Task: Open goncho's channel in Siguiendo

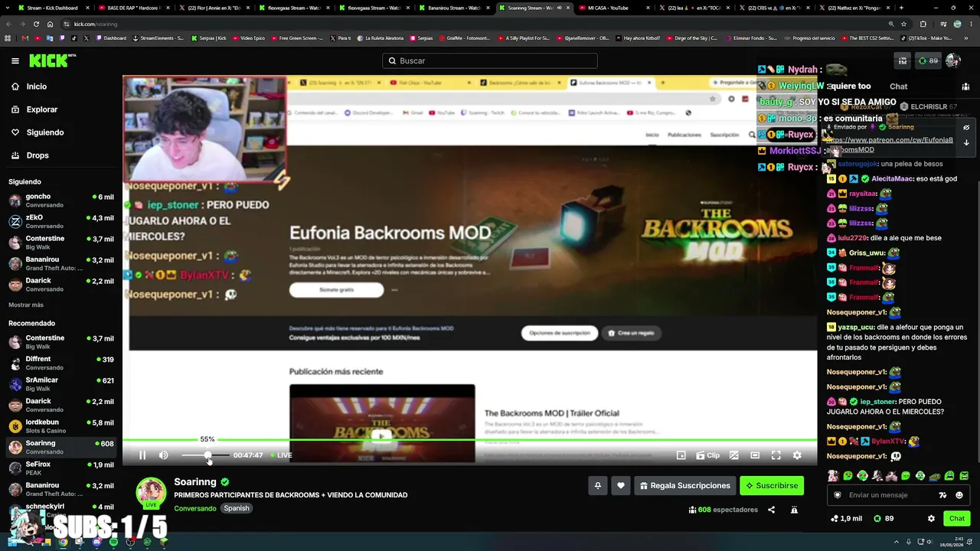Action: click(x=61, y=201)
